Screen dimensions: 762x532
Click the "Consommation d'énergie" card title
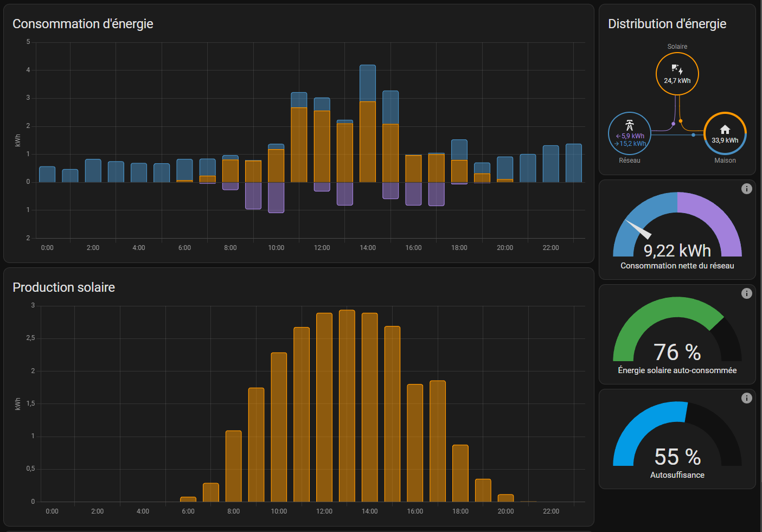pyautogui.click(x=83, y=24)
